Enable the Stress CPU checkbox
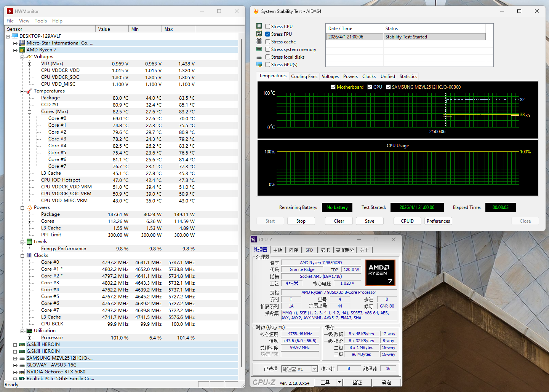Image resolution: width=549 pixels, height=392 pixels. tap(268, 27)
